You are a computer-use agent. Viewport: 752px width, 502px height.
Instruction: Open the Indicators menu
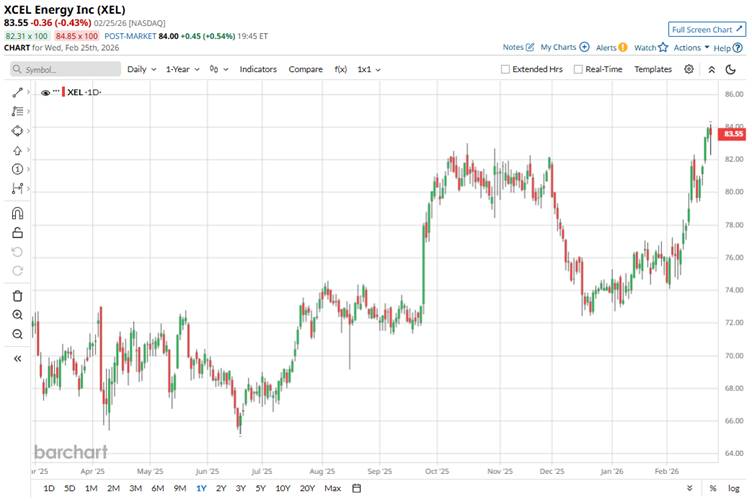click(x=258, y=70)
